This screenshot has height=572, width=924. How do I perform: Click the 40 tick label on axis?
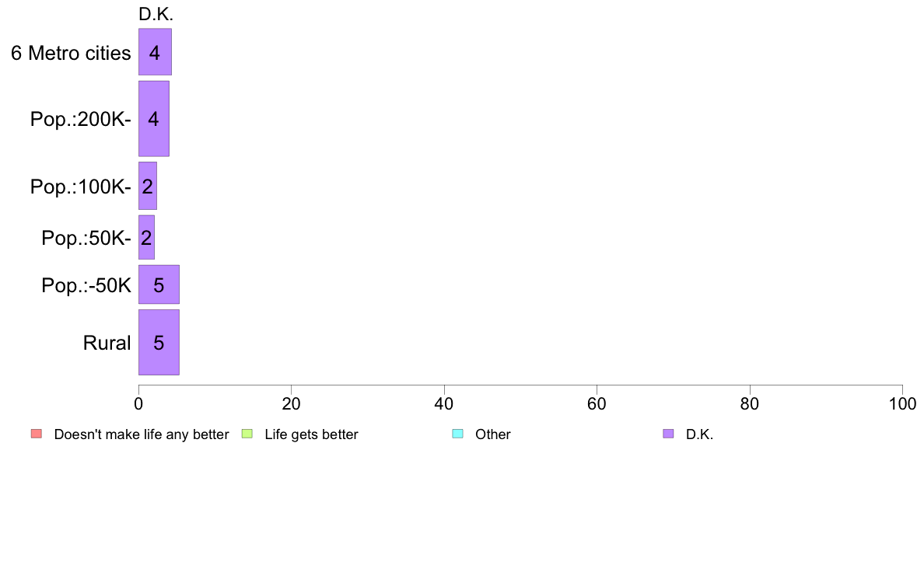click(x=444, y=403)
